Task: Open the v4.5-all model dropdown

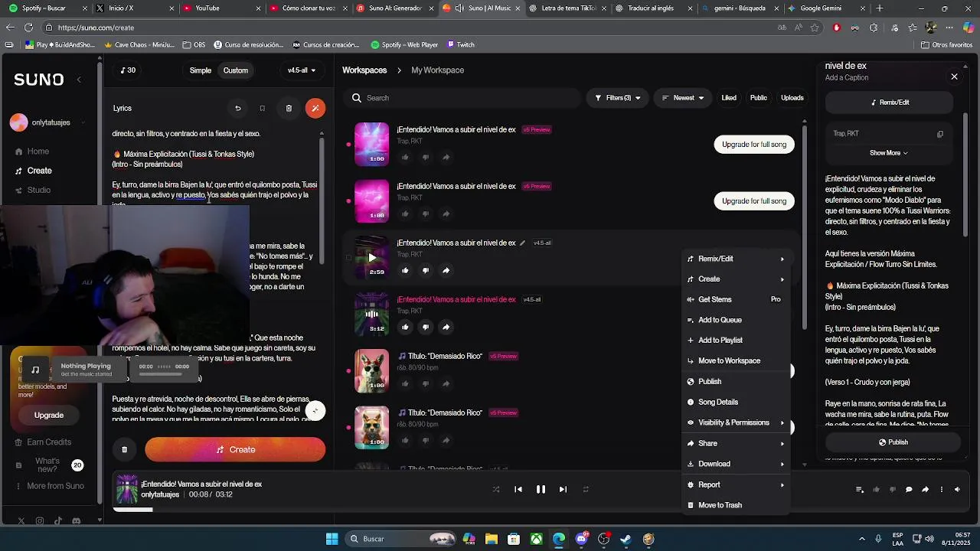Action: [302, 70]
